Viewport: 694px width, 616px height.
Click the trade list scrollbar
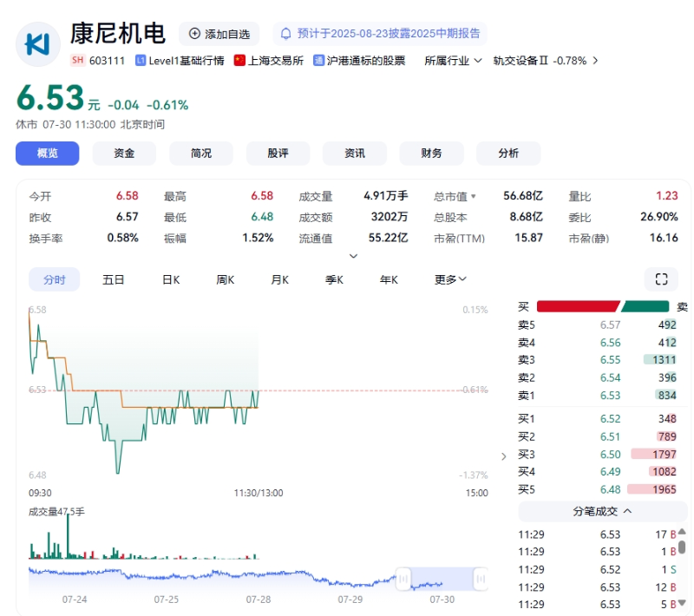[x=682, y=547]
